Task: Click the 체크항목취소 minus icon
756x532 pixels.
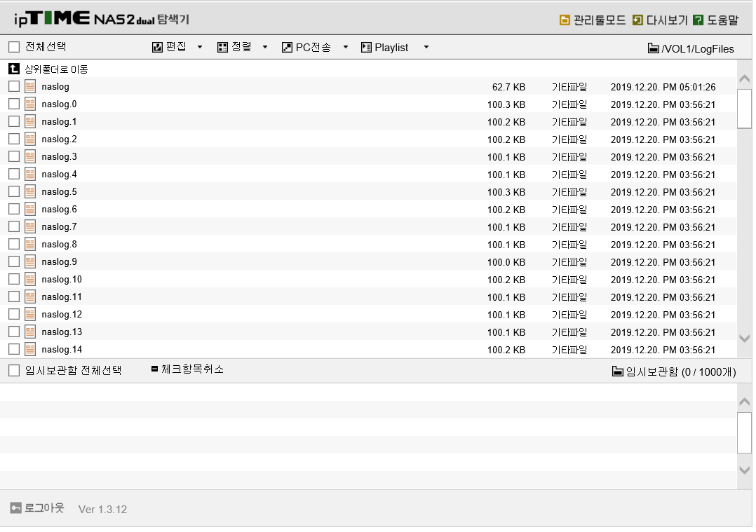Action: tap(155, 369)
